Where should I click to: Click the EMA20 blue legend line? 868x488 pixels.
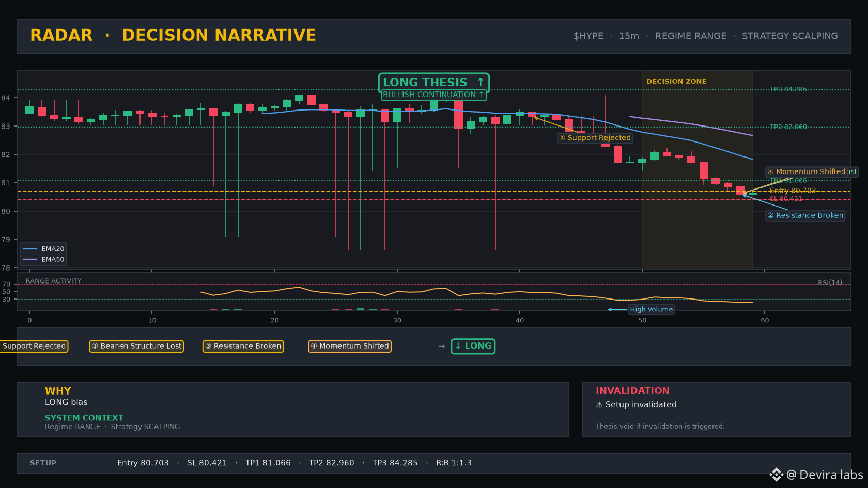point(30,249)
